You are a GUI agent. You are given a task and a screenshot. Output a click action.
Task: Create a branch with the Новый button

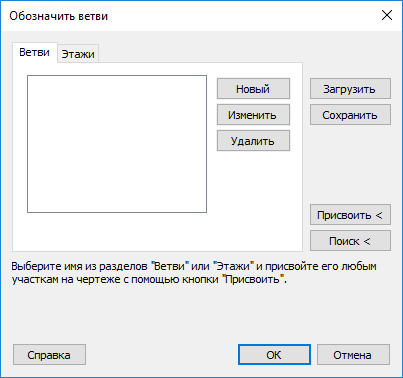(x=253, y=89)
